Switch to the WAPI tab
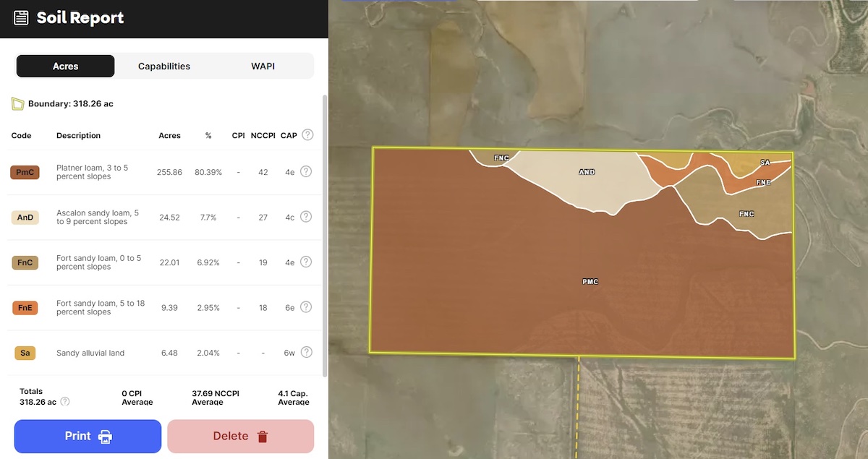The image size is (868, 459). (x=263, y=67)
